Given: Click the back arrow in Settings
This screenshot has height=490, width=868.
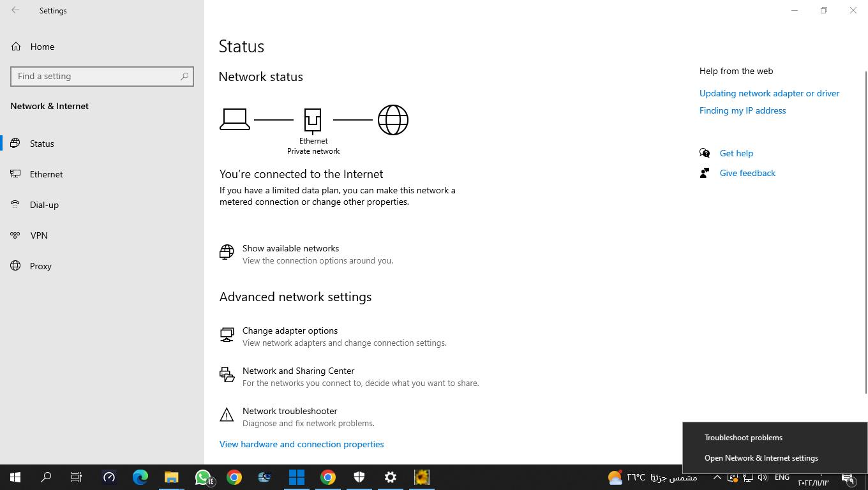Looking at the screenshot, I should [x=15, y=10].
